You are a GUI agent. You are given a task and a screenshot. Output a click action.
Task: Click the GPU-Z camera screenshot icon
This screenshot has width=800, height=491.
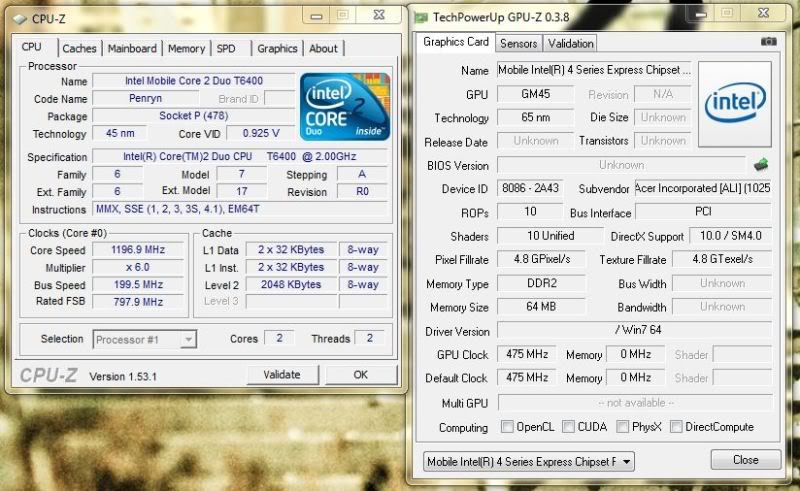(768, 42)
